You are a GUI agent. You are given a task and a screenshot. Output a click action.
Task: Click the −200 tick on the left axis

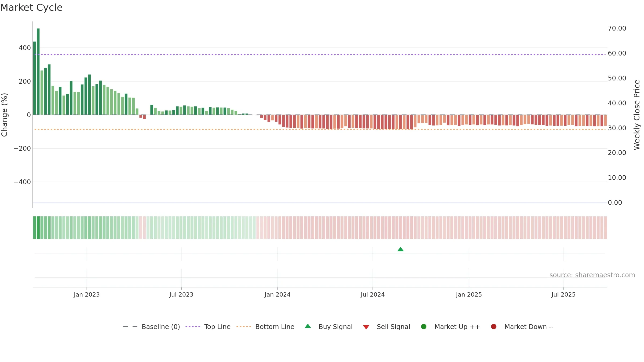[22, 149]
